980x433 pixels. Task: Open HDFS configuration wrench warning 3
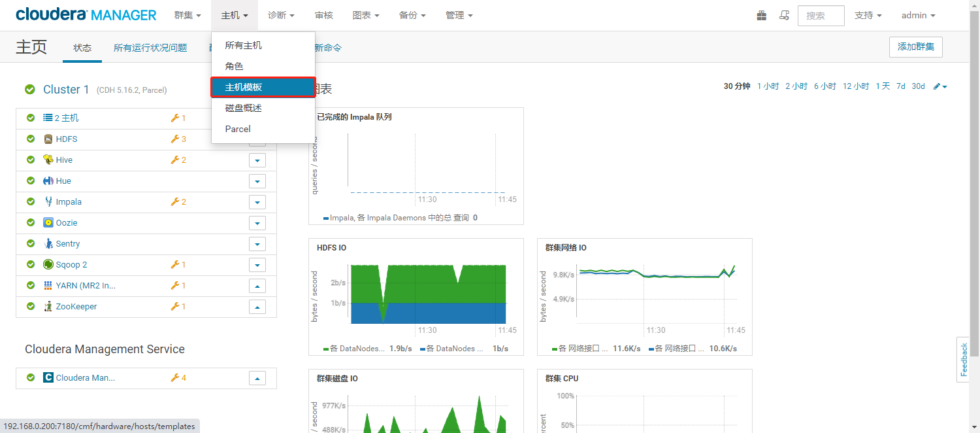coord(178,139)
